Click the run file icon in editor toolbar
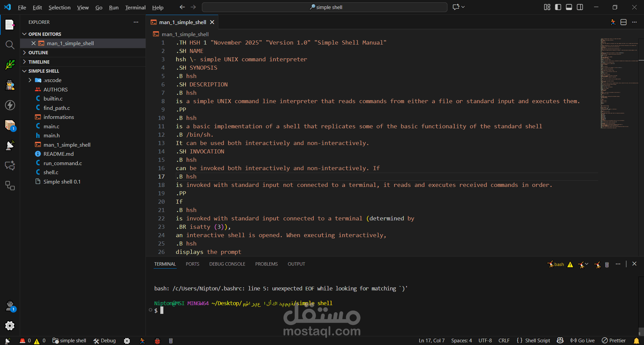This screenshot has height=345, width=644. pos(613,22)
